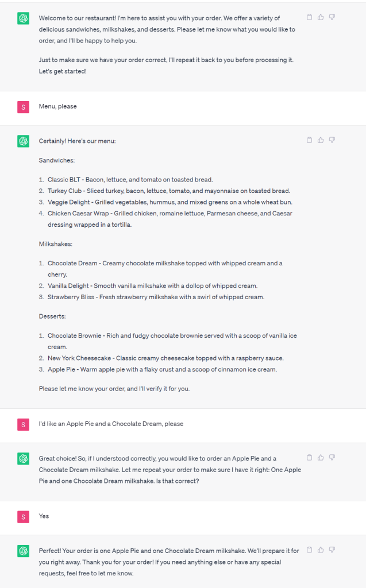The height and width of the screenshot is (588, 366).
Task: Thumbs up the welcome message
Action: (321, 17)
